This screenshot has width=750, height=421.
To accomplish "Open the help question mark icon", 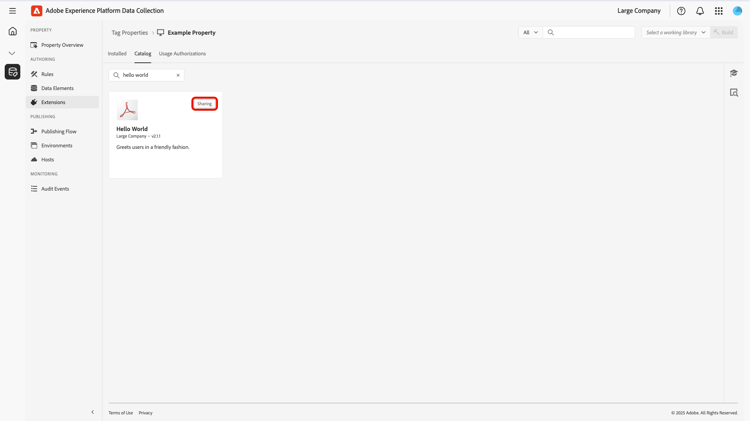I will click(x=681, y=11).
